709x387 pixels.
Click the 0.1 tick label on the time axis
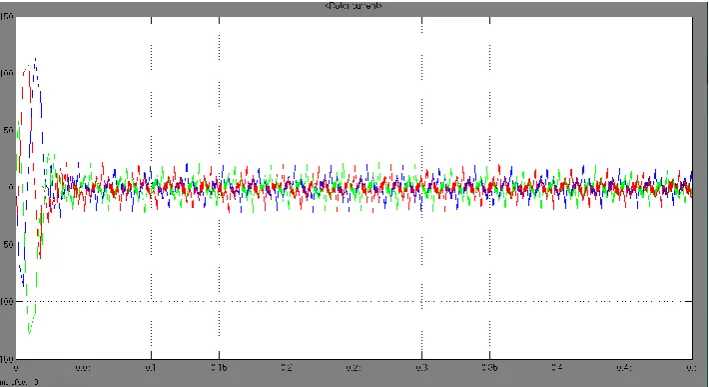coord(151,368)
